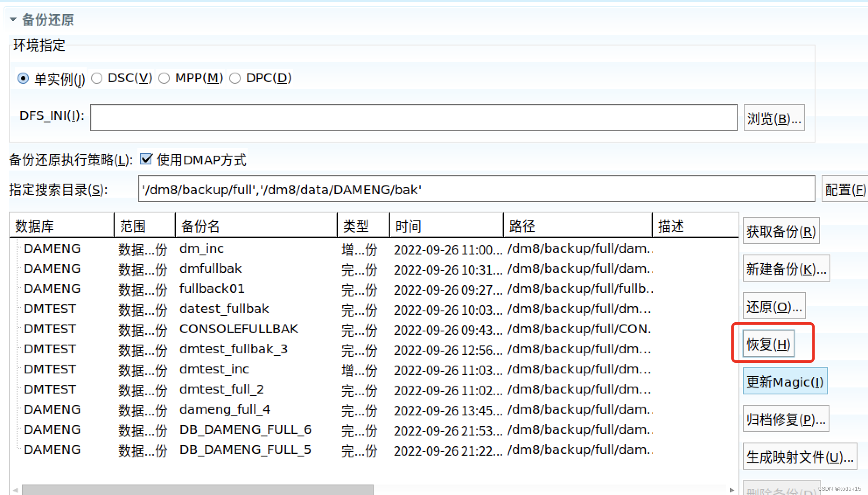868x495 pixels.
Task: Collapse the 备份还原 section header
Action: [x=13, y=19]
